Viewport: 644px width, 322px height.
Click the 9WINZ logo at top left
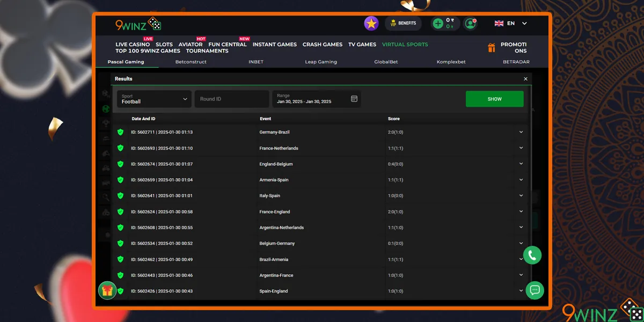138,24
